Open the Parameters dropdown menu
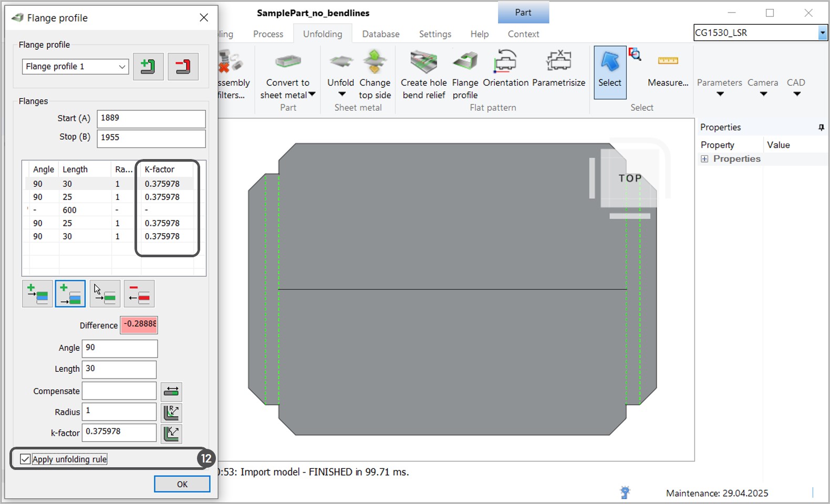The image size is (830, 504). click(x=719, y=87)
